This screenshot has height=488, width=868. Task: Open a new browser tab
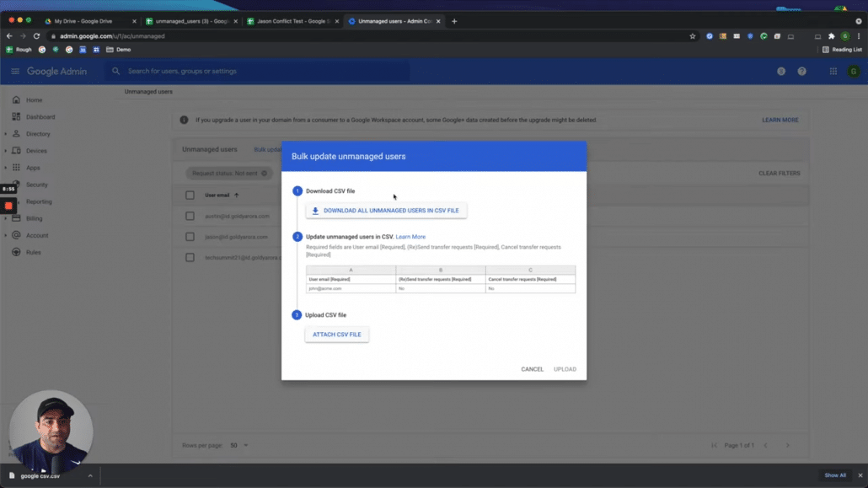click(454, 21)
